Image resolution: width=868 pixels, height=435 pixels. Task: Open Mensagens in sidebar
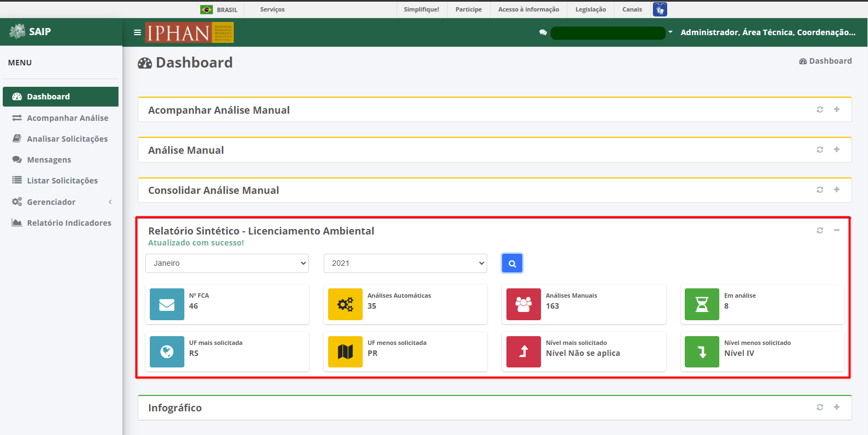pyautogui.click(x=60, y=160)
